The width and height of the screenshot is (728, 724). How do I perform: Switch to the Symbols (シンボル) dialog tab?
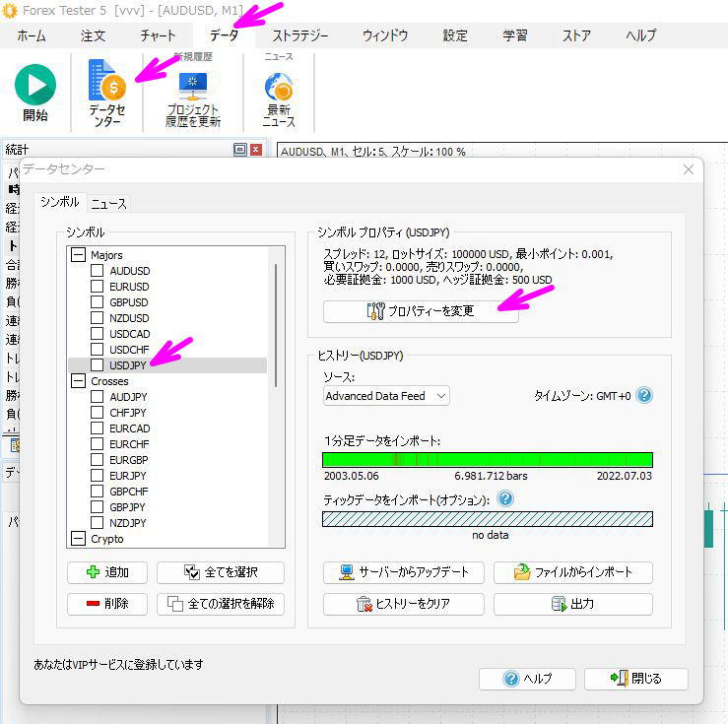pos(60,202)
